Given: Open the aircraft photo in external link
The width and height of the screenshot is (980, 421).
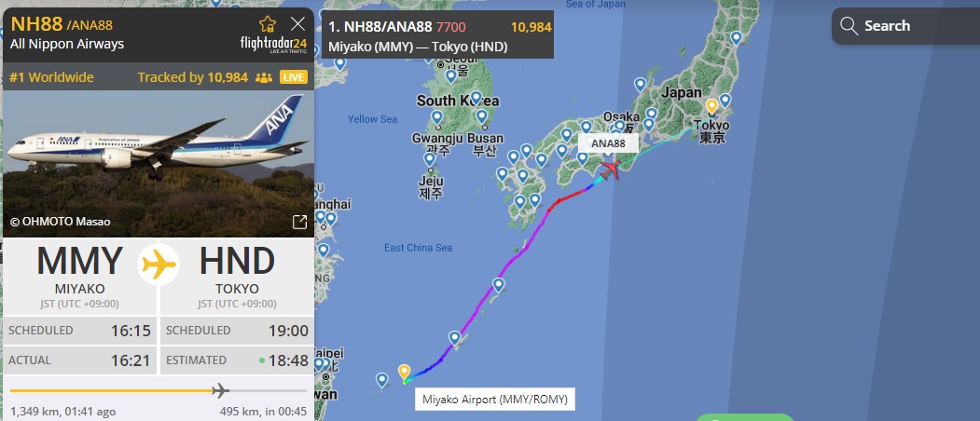Looking at the screenshot, I should 299,222.
